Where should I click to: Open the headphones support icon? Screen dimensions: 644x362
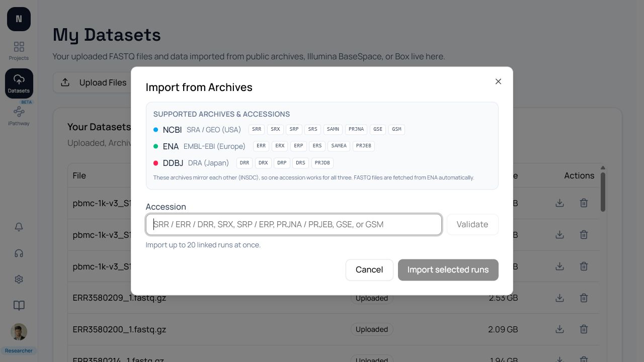(x=19, y=253)
